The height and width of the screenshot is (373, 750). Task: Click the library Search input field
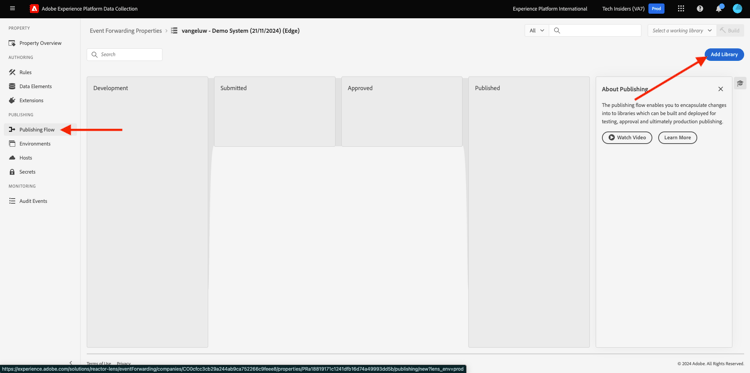pyautogui.click(x=124, y=55)
